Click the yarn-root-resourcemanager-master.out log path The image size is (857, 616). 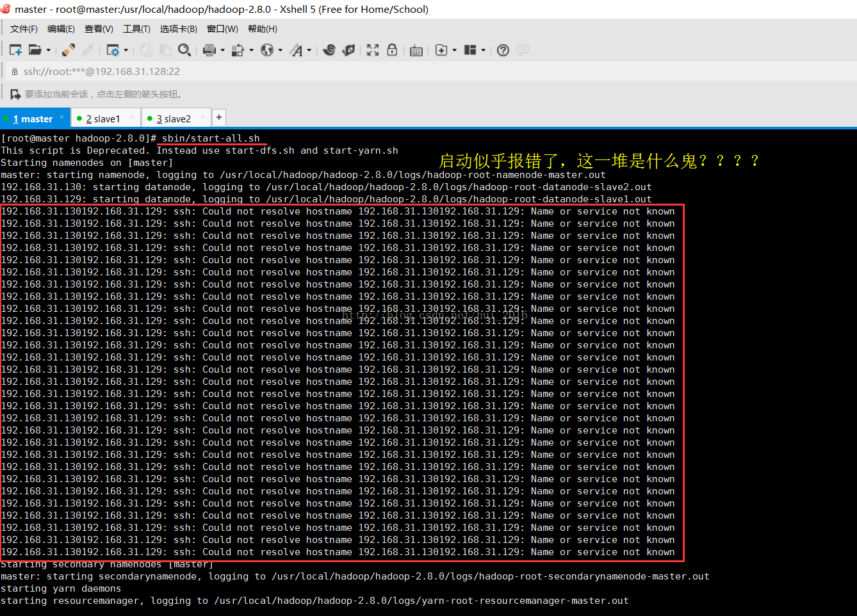(421, 601)
